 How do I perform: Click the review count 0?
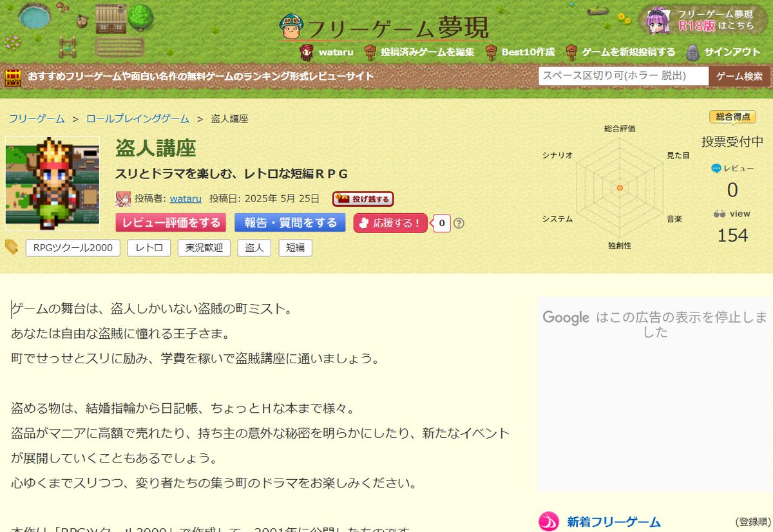[x=732, y=190]
